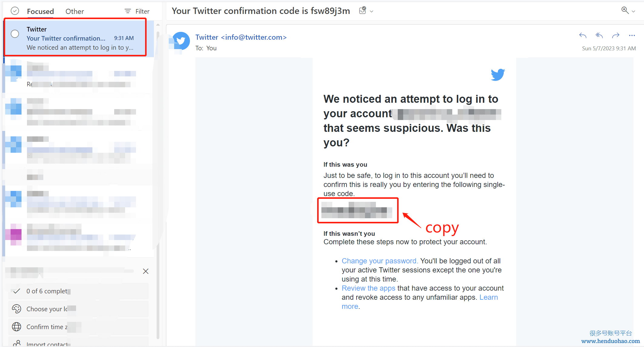Viewport: 644px width, 347px height.
Task: Select the Twitter email radio circle
Action: [15, 34]
